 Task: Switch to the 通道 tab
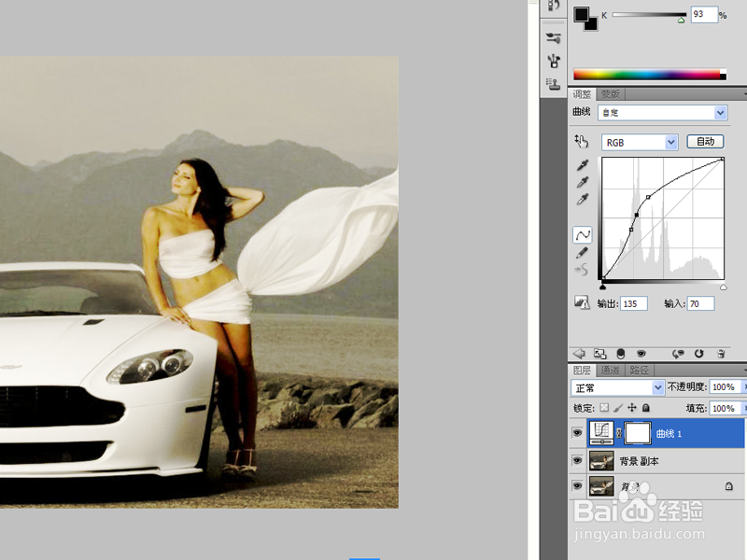(x=610, y=370)
